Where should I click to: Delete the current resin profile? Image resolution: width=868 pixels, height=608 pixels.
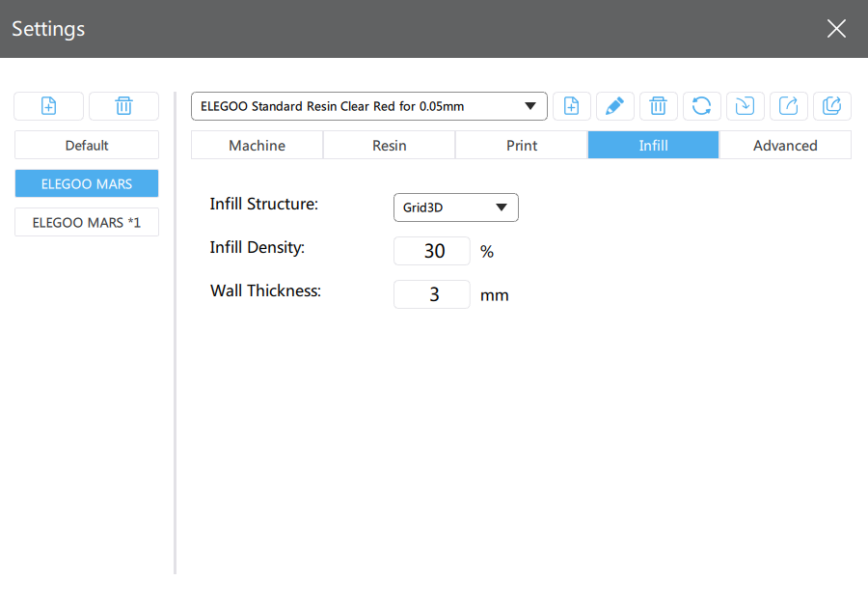coord(658,106)
